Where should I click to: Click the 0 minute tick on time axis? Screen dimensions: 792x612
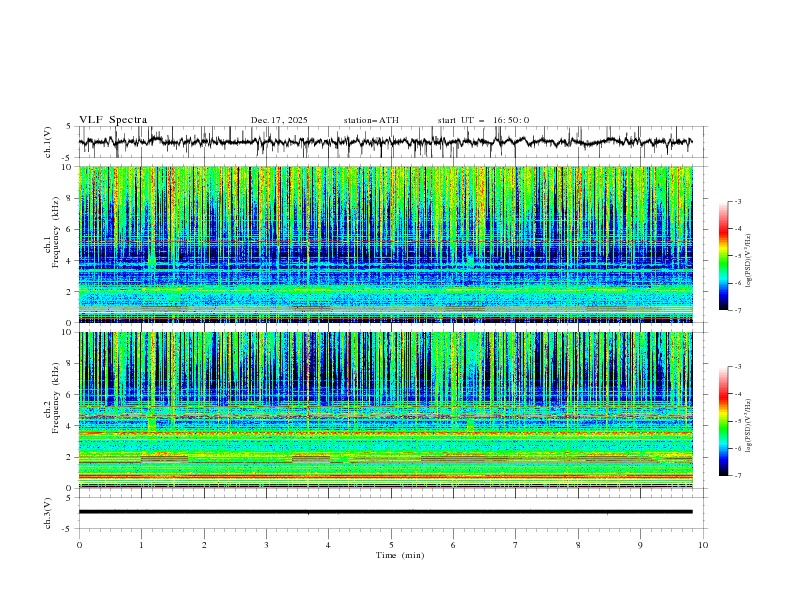click(x=79, y=544)
